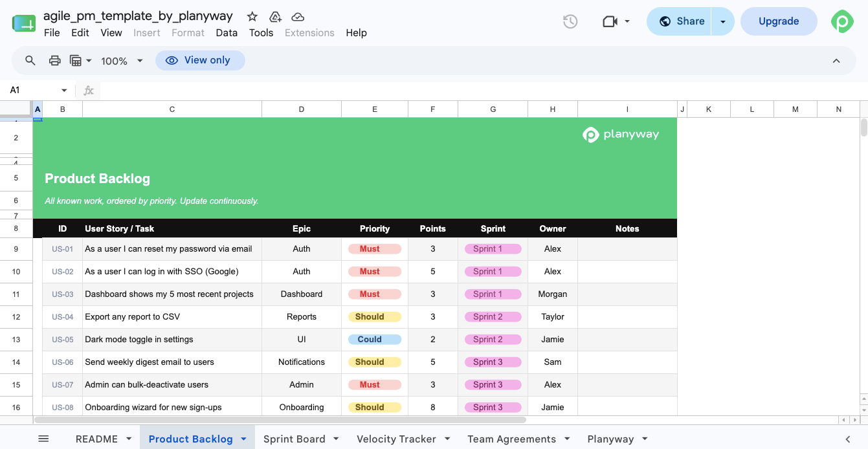Check the cloud document status icon

click(298, 17)
